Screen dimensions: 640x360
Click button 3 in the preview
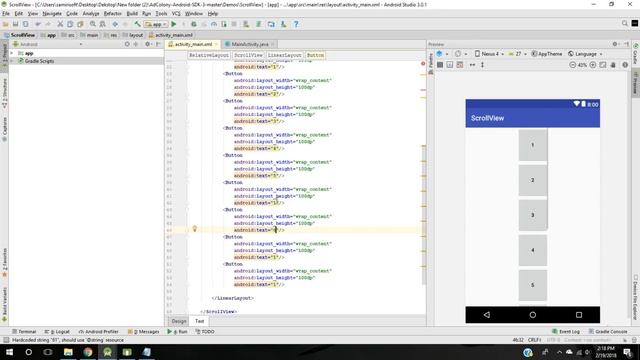point(533,215)
